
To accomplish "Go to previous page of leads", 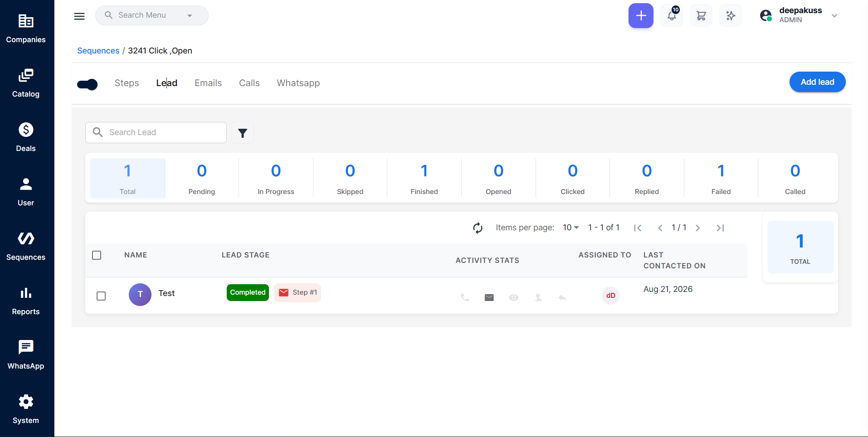I will 660,228.
